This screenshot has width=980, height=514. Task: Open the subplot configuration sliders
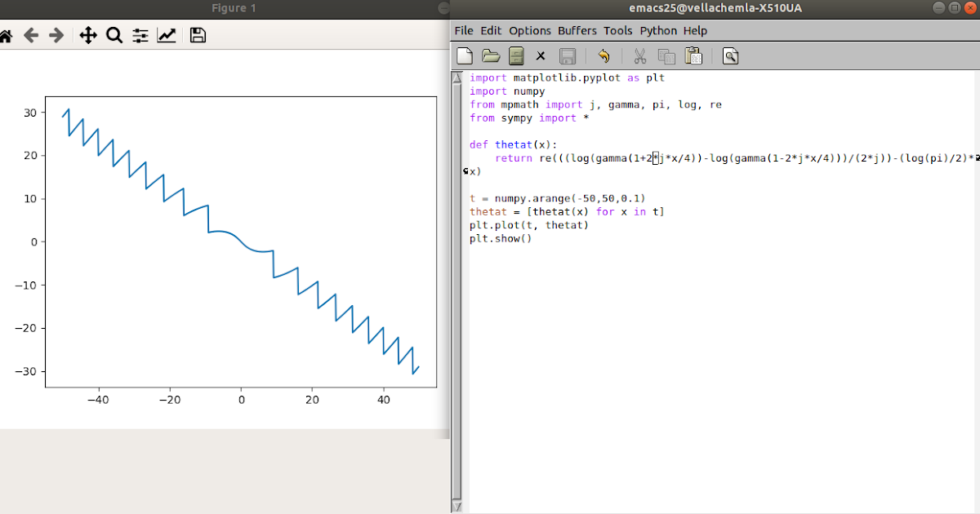coord(140,35)
